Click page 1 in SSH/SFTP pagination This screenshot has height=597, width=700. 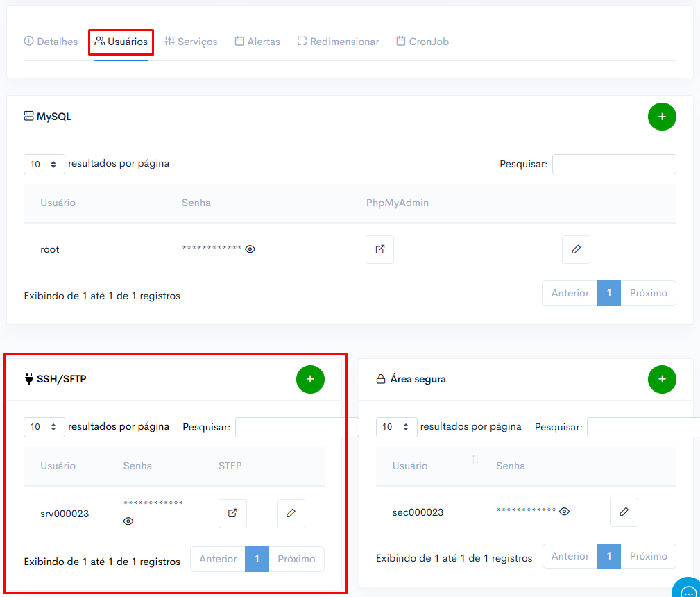pyautogui.click(x=257, y=559)
